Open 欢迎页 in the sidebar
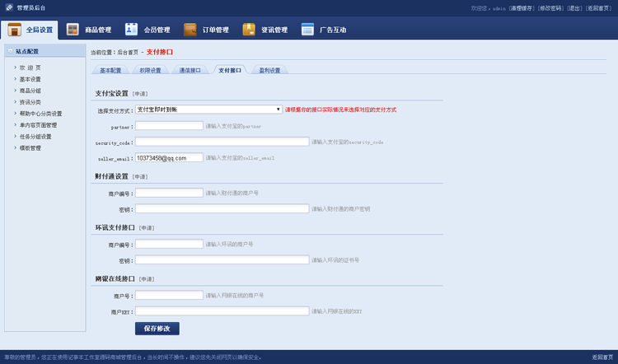Screen dimensions: 618x364 click(x=30, y=68)
